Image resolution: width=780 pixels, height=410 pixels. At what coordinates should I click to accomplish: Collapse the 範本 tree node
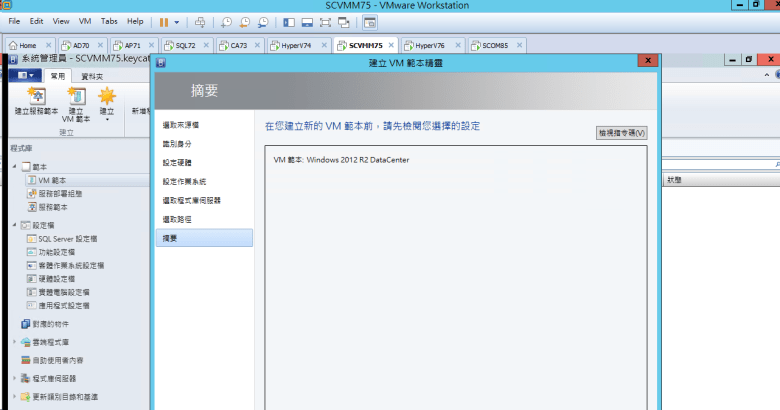(14, 166)
